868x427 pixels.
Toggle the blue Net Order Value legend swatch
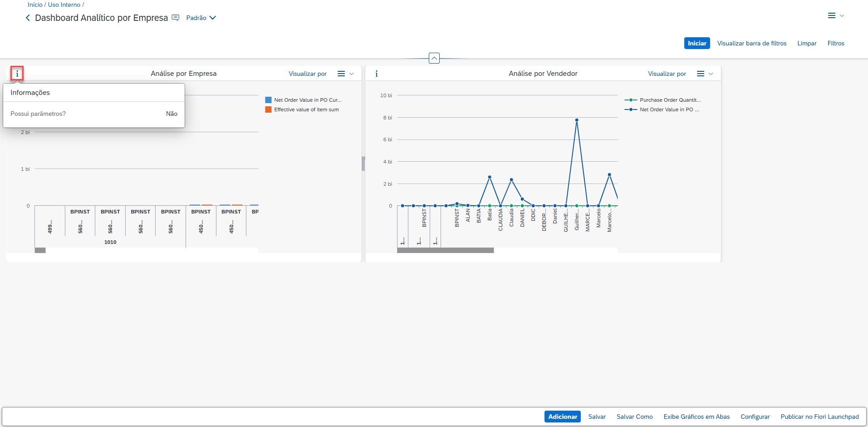pyautogui.click(x=269, y=100)
